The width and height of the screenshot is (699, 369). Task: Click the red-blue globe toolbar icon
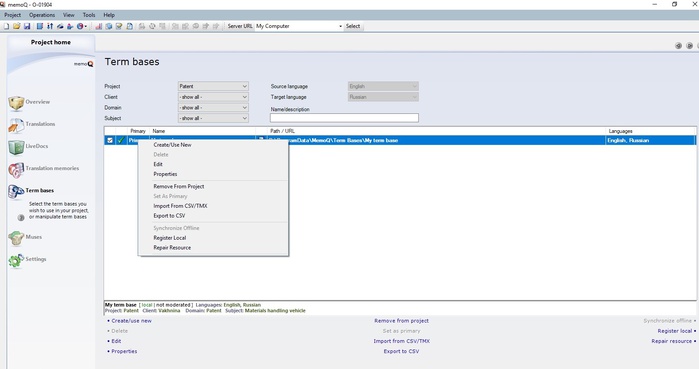point(80,26)
